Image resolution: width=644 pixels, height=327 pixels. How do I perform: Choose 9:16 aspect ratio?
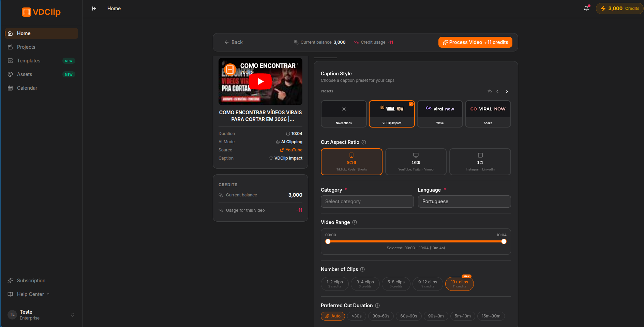[351, 162]
